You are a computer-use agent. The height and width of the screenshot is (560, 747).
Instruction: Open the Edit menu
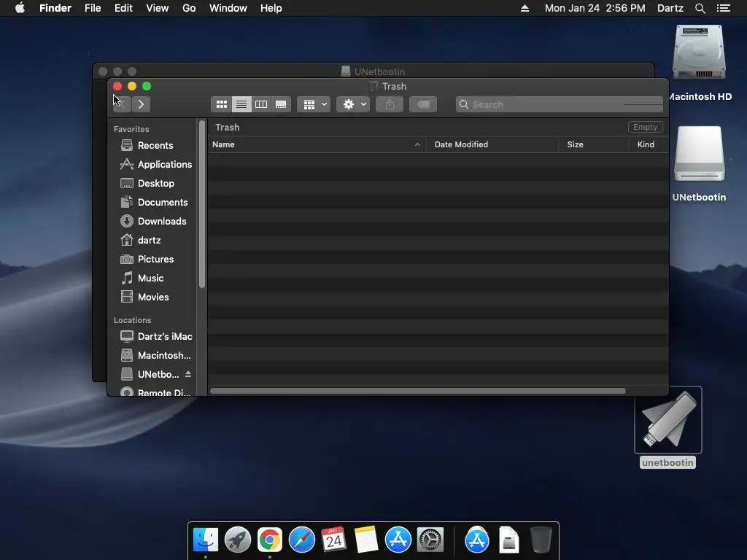123,8
